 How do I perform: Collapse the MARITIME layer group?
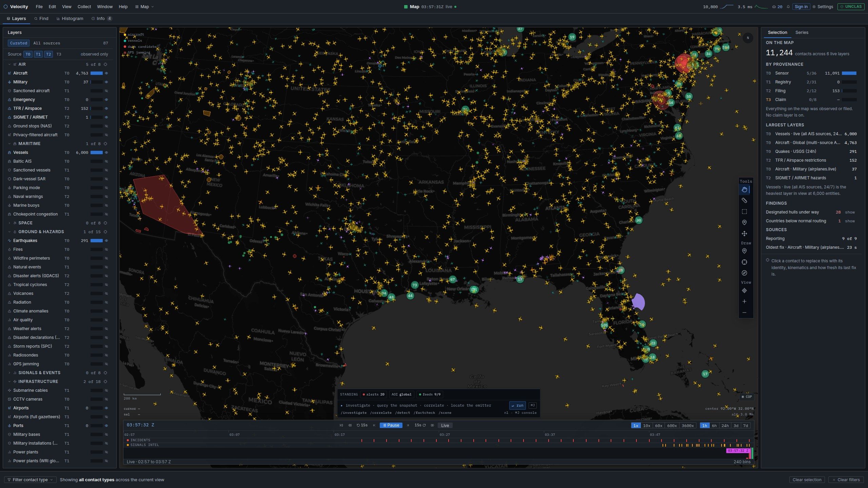(x=9, y=144)
